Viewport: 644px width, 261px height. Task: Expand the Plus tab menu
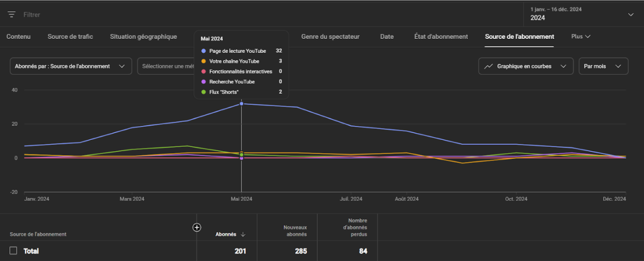point(581,36)
